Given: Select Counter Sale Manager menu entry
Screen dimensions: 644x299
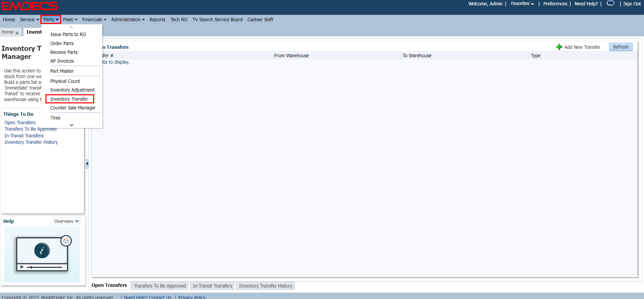Looking at the screenshot, I should tap(73, 108).
